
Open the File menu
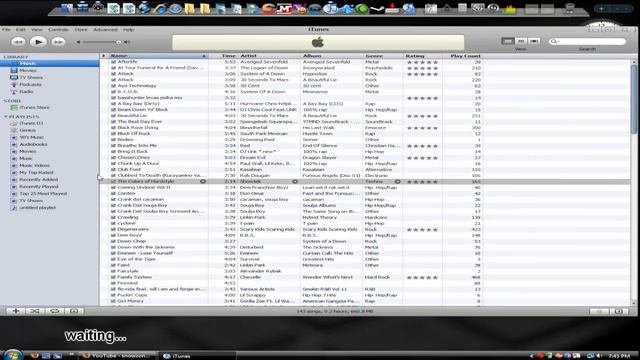point(6,29)
